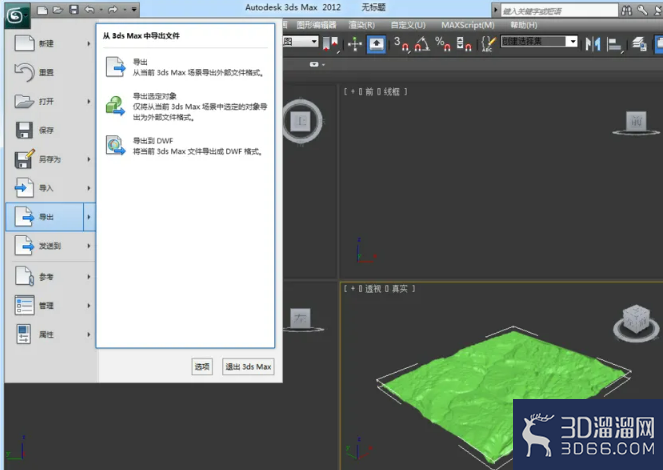Open the 帮助(H) Help menu

[x=523, y=25]
